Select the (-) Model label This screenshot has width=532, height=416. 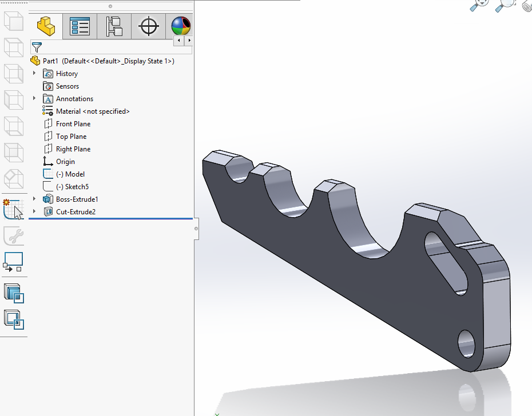coord(70,174)
